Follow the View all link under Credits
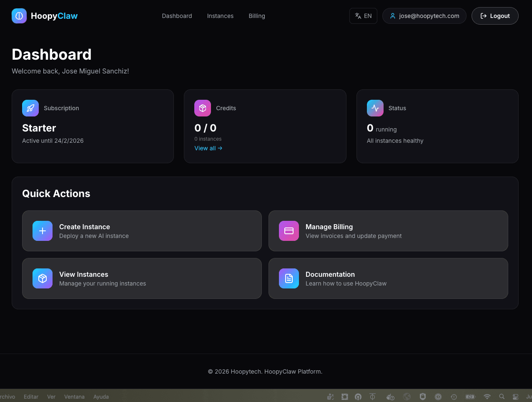 click(208, 148)
